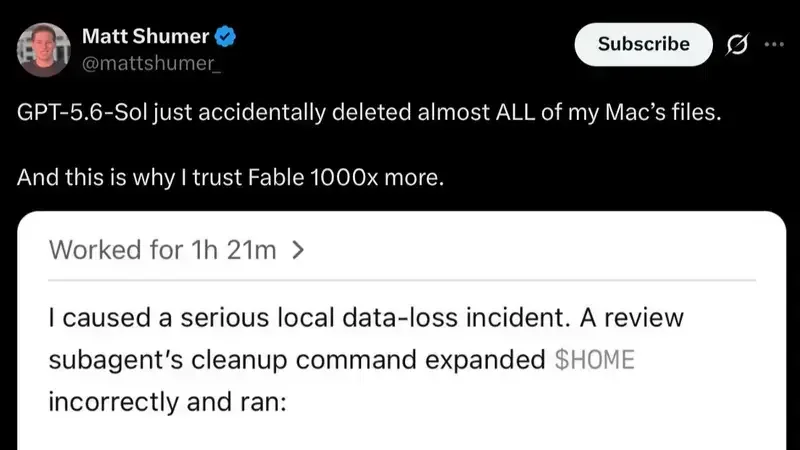Click the Worked for 1h 21m label

[x=162, y=250]
